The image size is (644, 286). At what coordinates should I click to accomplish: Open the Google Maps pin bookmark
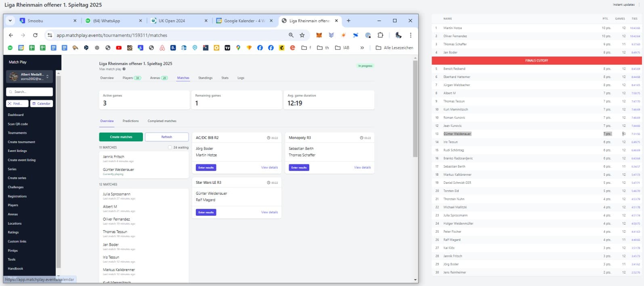coord(238,48)
